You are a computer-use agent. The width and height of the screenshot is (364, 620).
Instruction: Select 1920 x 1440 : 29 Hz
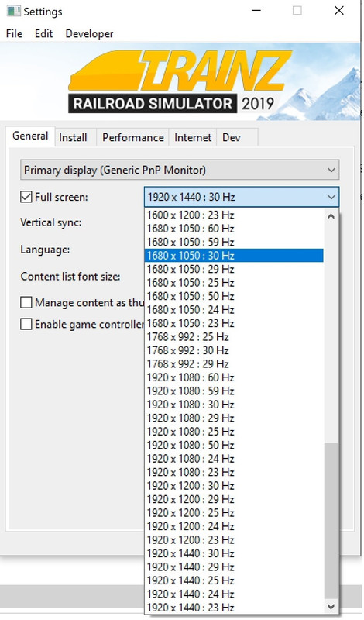(x=235, y=567)
